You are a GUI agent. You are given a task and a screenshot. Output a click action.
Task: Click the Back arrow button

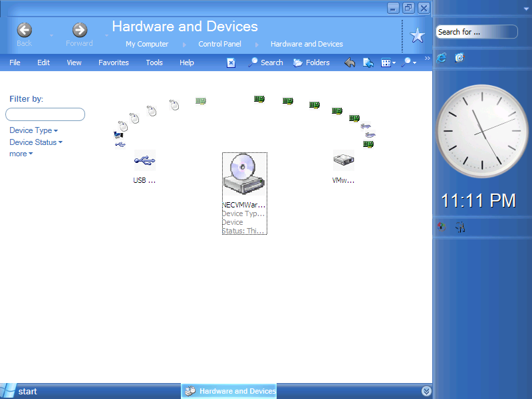click(25, 31)
